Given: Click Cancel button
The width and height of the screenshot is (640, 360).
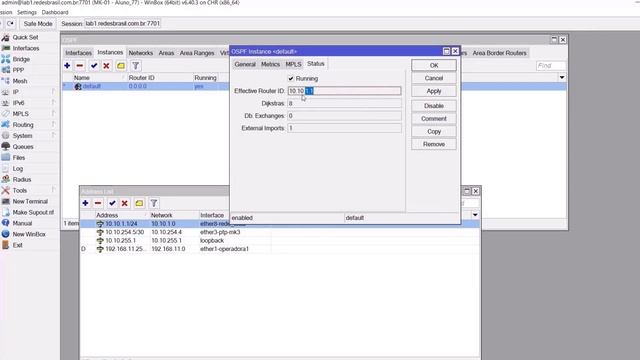Looking at the screenshot, I should point(434,78).
